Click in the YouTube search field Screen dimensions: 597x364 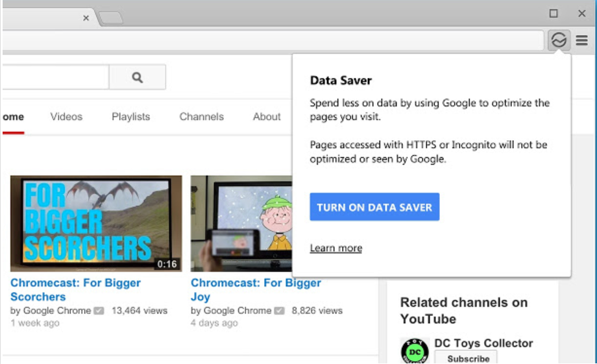56,77
